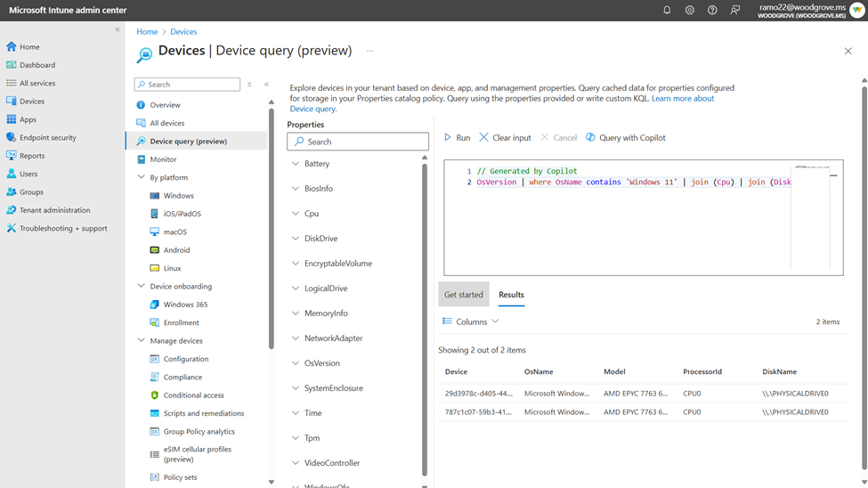Collapse the Device onboarding section
The height and width of the screenshot is (488, 868).
(142, 287)
